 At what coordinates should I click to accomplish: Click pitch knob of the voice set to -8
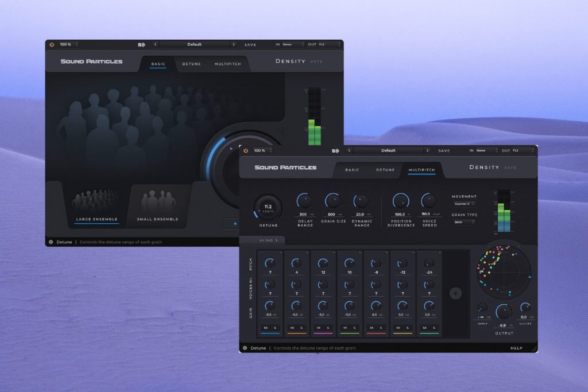pos(376,263)
